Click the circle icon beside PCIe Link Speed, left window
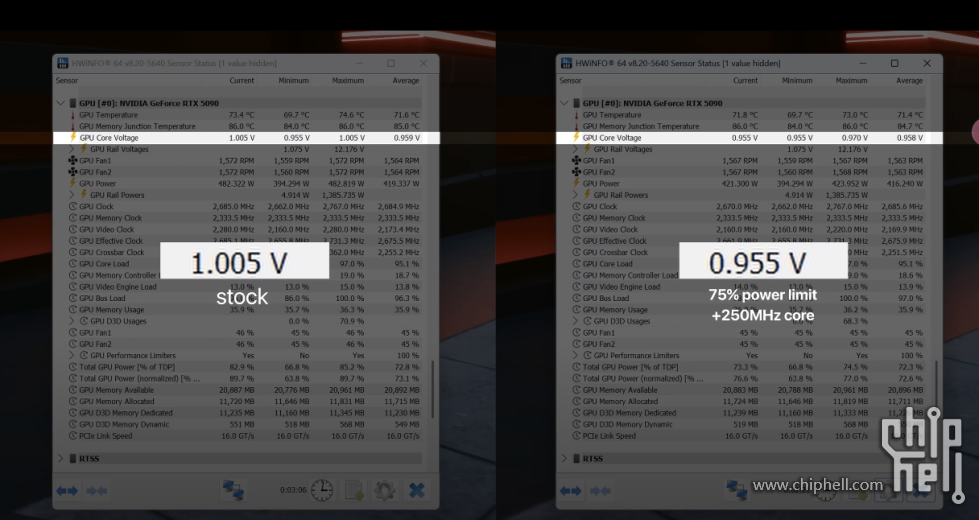The height and width of the screenshot is (520, 979). 72,436
